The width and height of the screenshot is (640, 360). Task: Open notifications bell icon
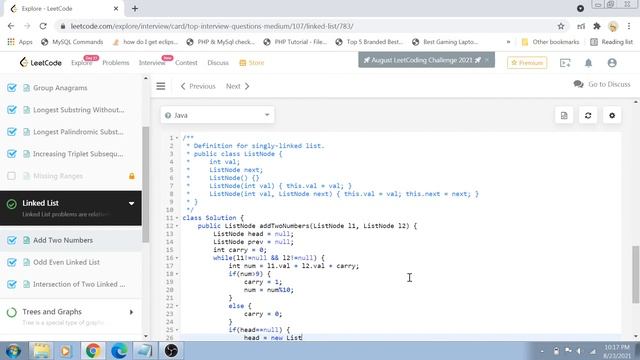coord(588,63)
